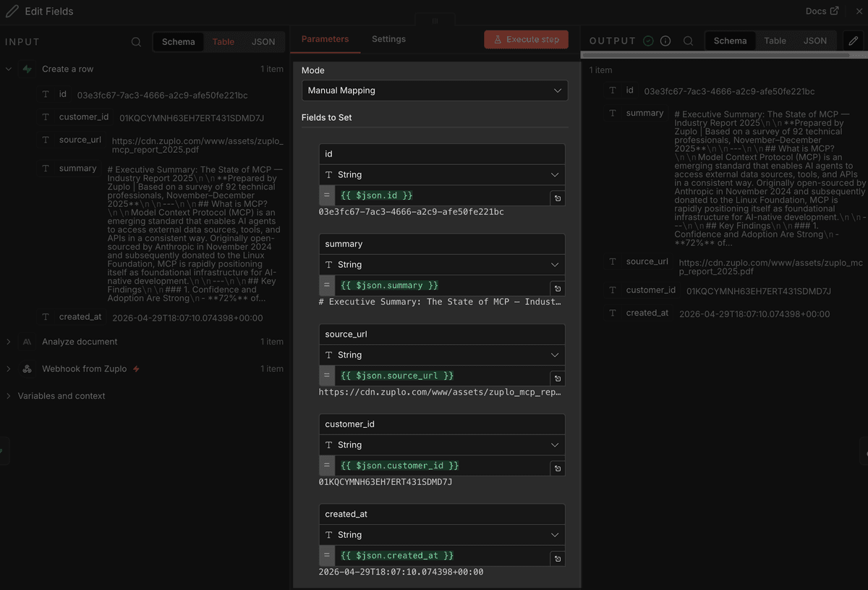Toggle expression mode equals sign for id
Screen dimensions: 868x590
[x=326, y=195]
